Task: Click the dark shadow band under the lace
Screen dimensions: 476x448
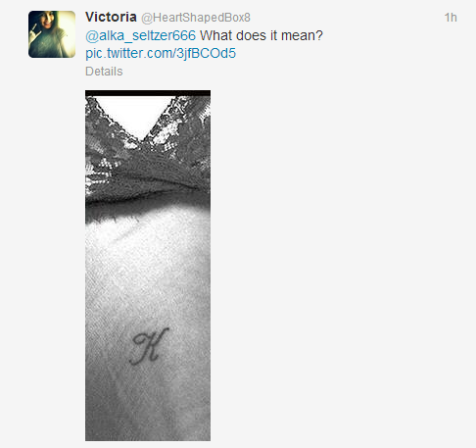Action: tap(148, 209)
